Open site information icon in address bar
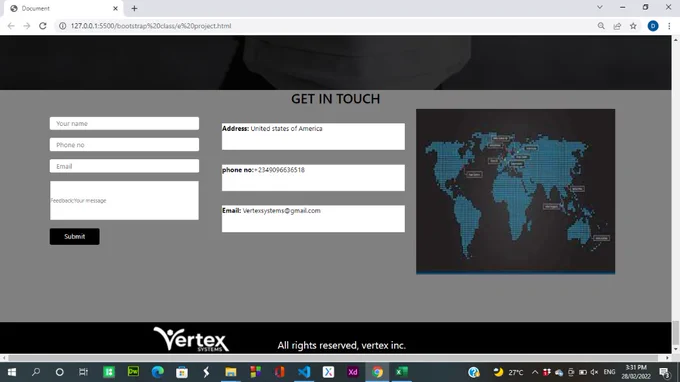The width and height of the screenshot is (680, 382). pos(62,26)
